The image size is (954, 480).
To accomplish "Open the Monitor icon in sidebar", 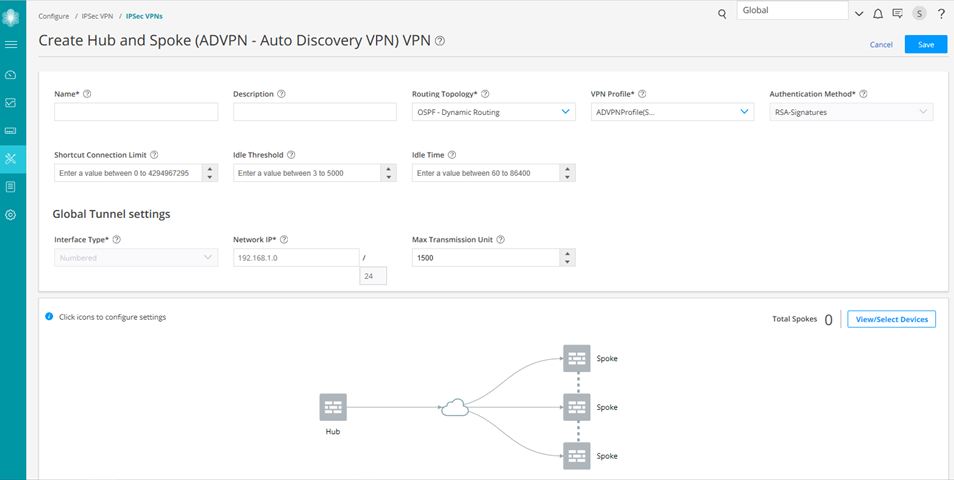I will tap(11, 102).
